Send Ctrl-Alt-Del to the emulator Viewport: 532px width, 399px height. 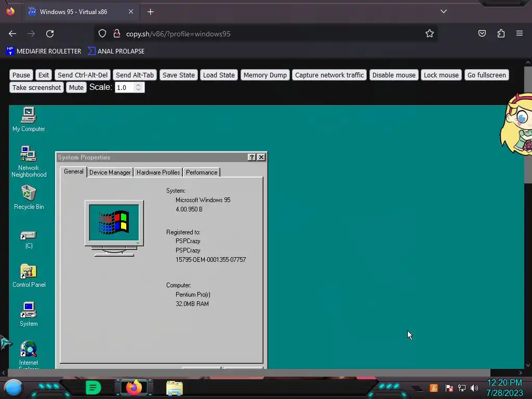click(x=83, y=75)
